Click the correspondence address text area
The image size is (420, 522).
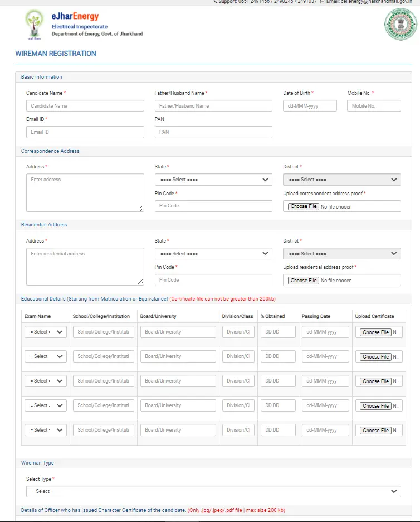pos(85,192)
